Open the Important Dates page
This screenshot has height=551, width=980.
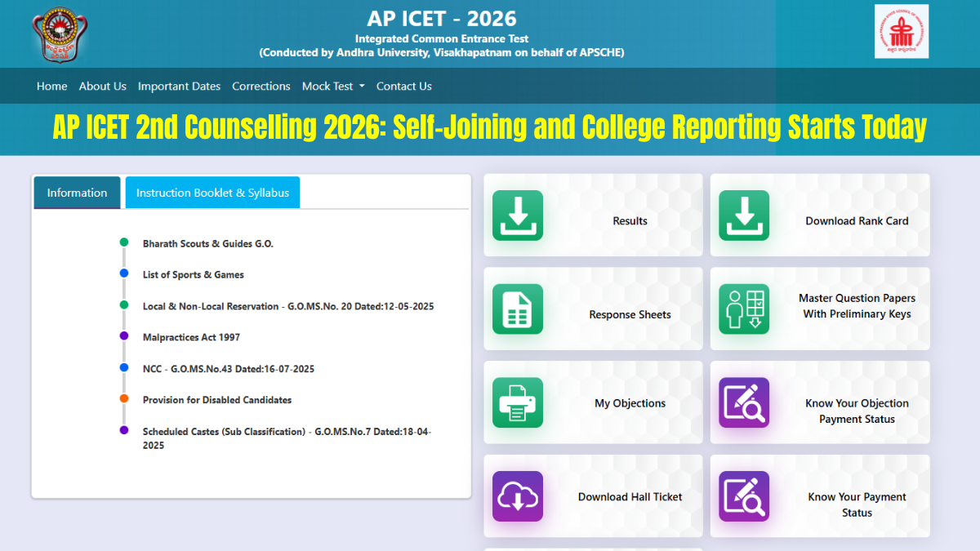pyautogui.click(x=180, y=87)
